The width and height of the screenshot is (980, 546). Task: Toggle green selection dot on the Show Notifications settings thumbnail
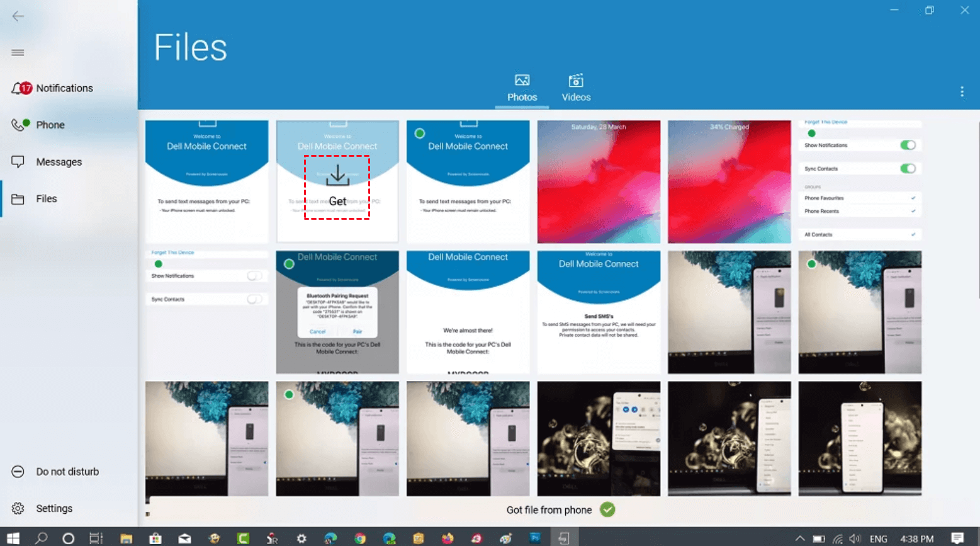(811, 134)
